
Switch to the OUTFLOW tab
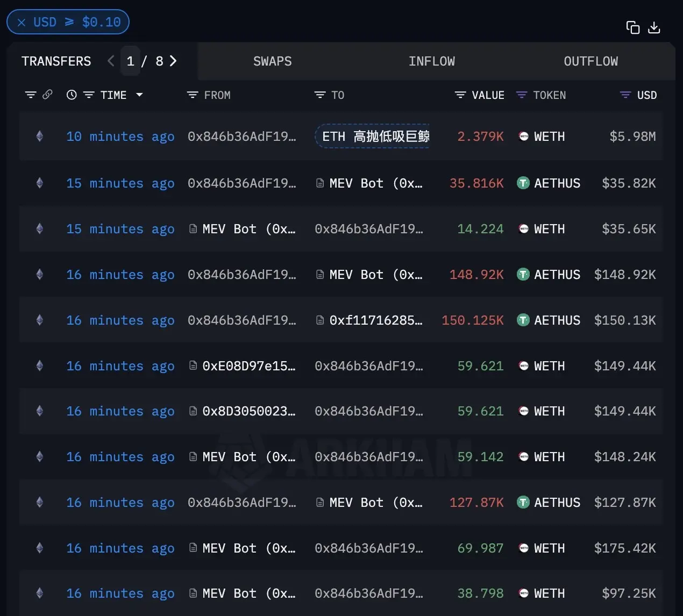coord(590,61)
